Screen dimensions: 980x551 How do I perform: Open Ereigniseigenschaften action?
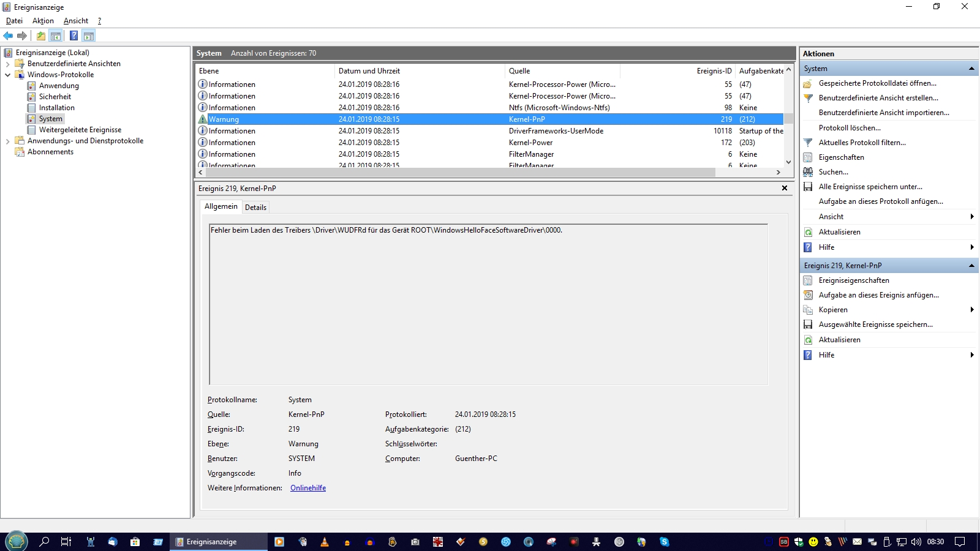click(854, 280)
